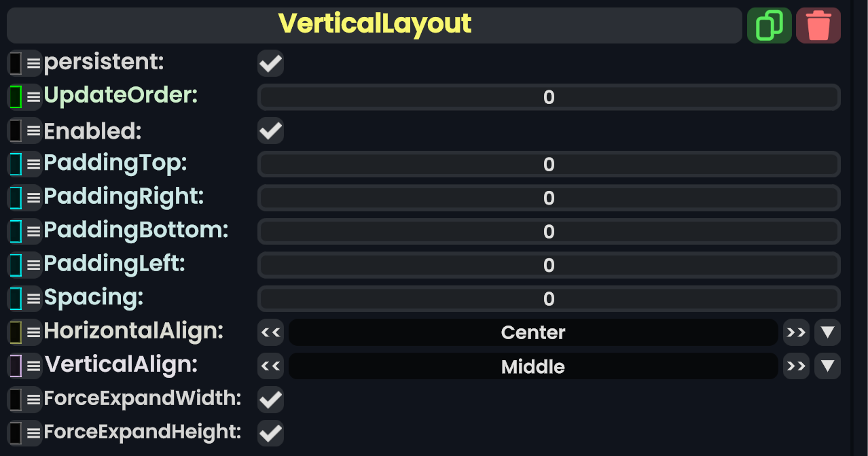This screenshot has height=456, width=868.
Task: Expand the VerticalAlign dropdown arrow
Action: pyautogui.click(x=827, y=366)
